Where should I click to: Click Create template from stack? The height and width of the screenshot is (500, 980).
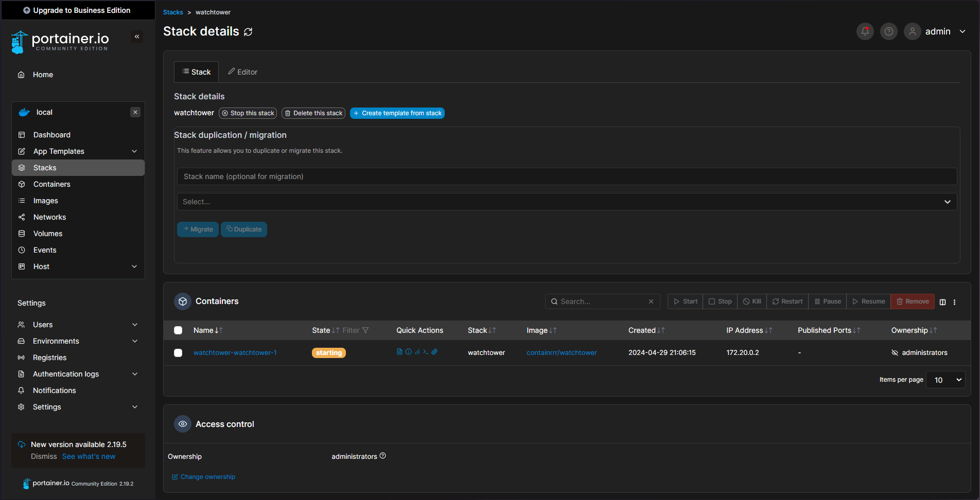click(x=397, y=113)
